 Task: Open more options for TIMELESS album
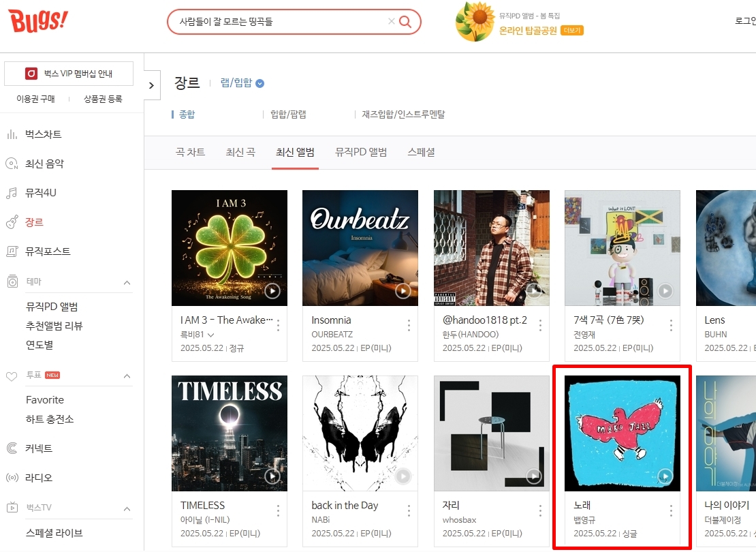point(278,510)
